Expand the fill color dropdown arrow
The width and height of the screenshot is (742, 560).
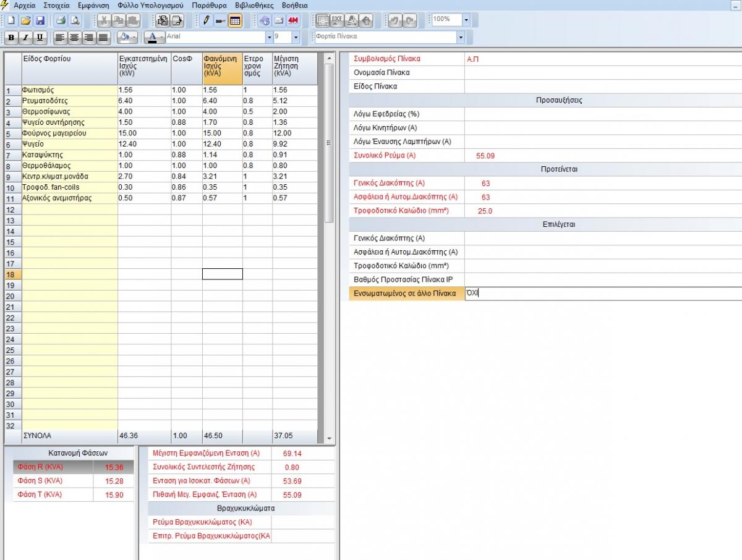click(x=134, y=37)
